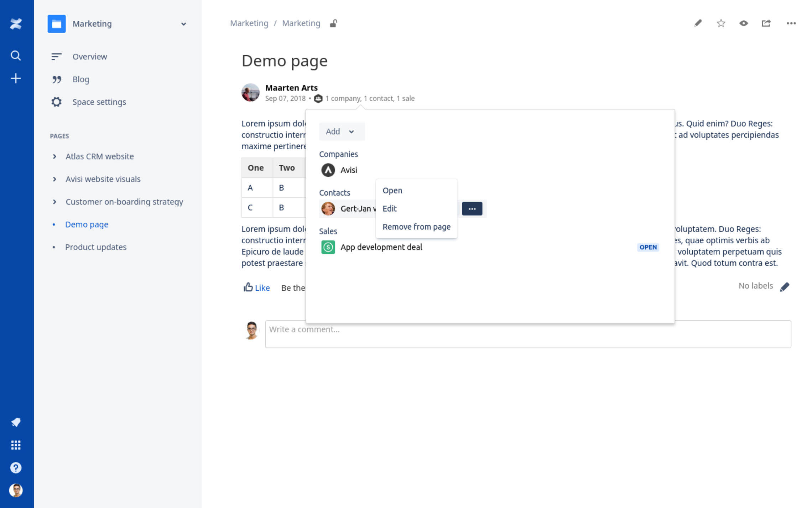Click the contact row ellipsis button

(472, 208)
